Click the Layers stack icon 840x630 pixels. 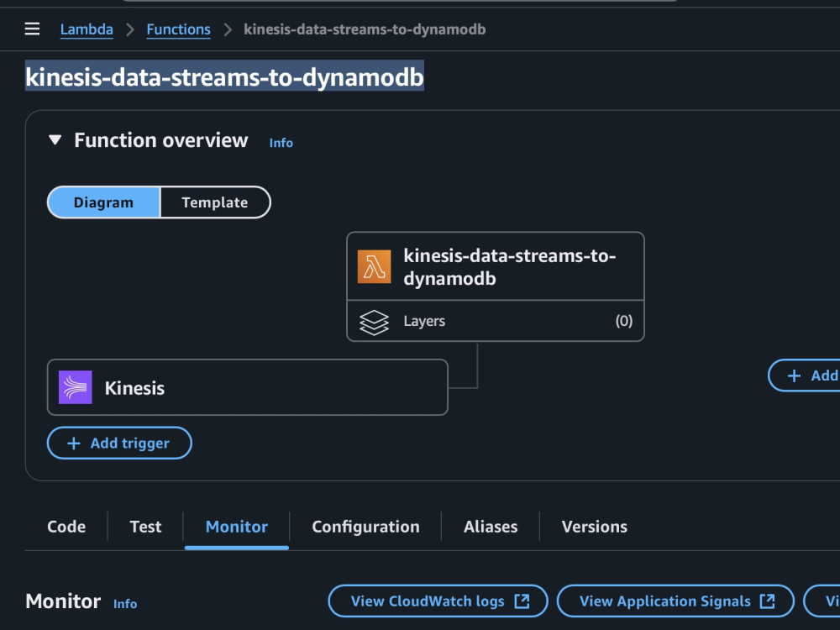374,322
